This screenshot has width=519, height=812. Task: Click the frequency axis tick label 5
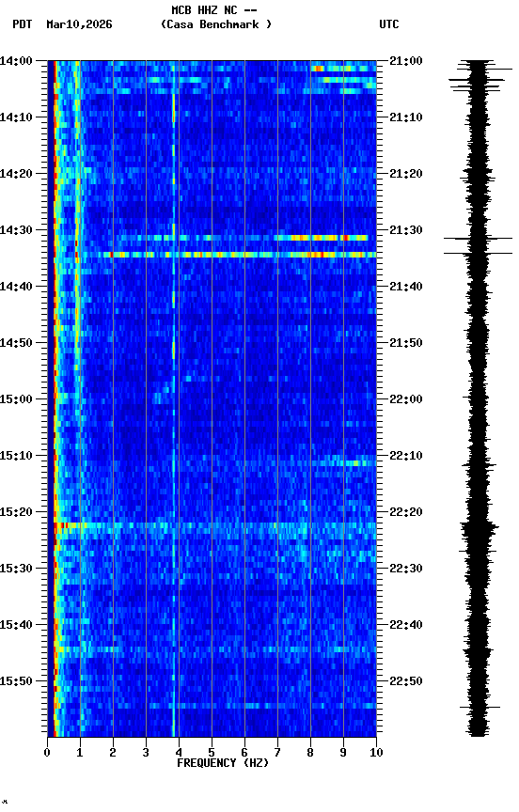212,753
